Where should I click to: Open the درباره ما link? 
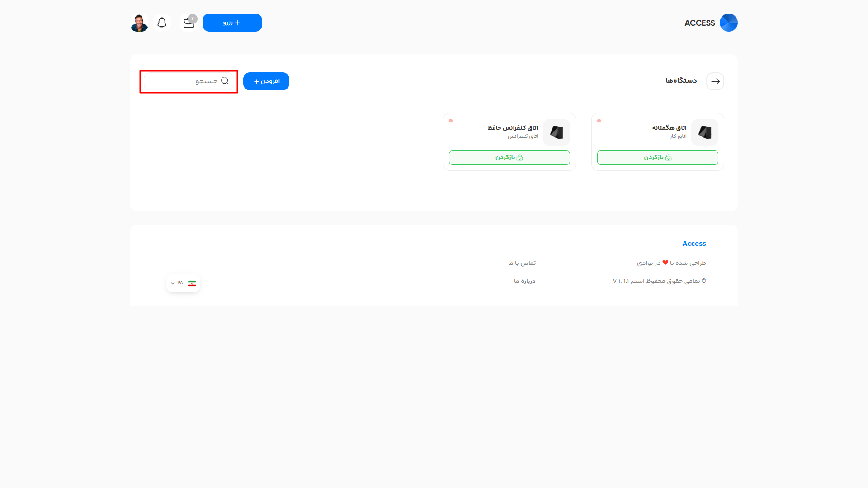(x=524, y=281)
